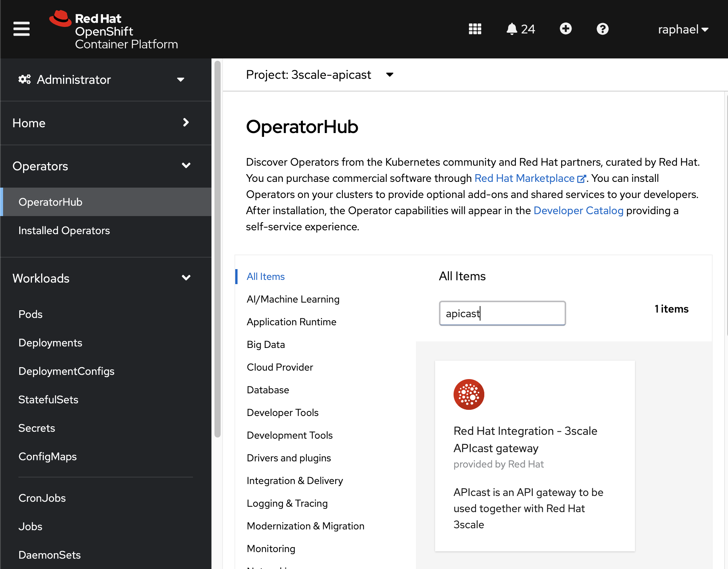Image resolution: width=728 pixels, height=569 pixels.
Task: Click the Red Hat OpenShift logo
Action: [113, 30]
